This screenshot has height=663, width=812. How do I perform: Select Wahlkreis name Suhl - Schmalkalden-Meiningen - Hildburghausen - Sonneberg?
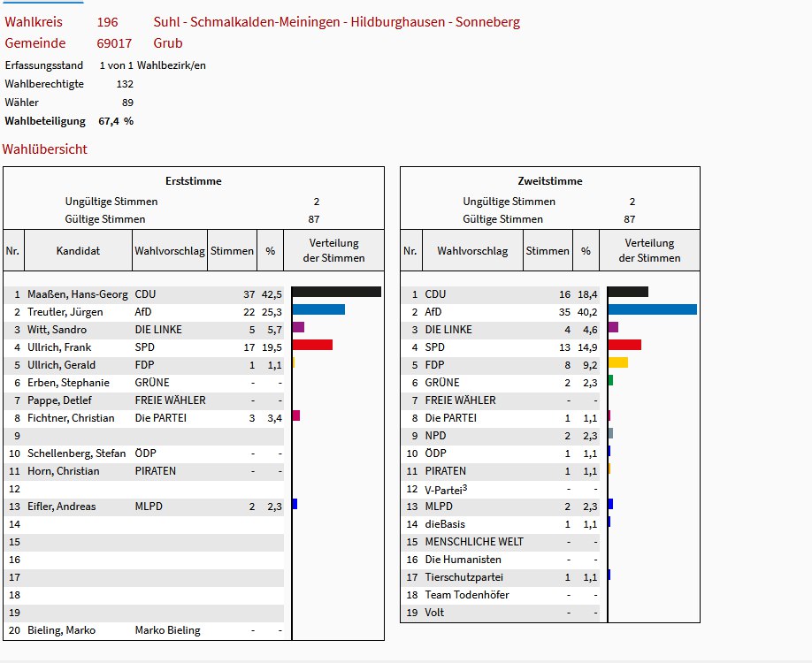[x=337, y=22]
